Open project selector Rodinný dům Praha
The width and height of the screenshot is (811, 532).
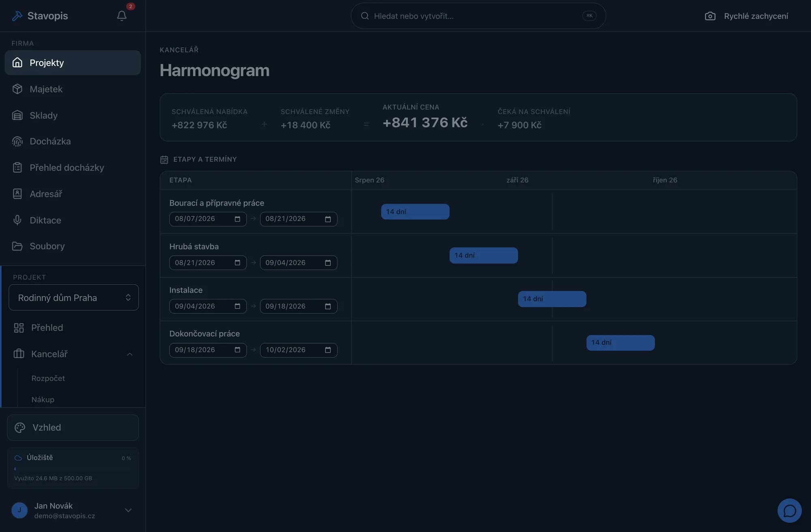(73, 298)
